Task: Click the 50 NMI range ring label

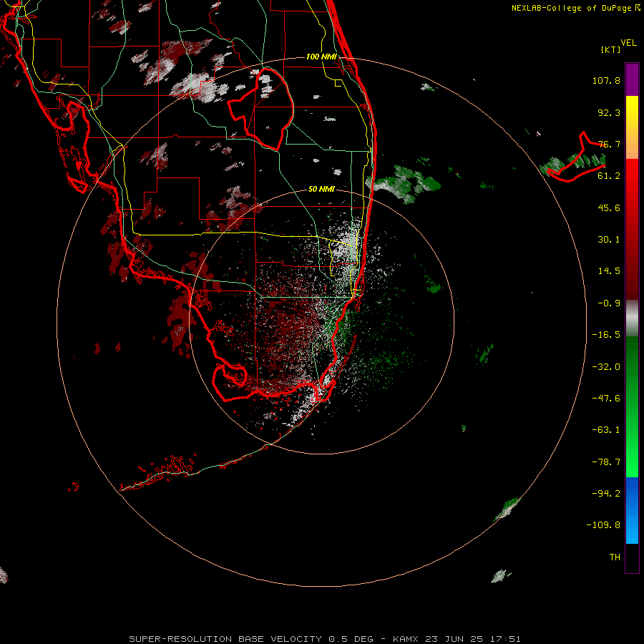Action: pos(321,189)
